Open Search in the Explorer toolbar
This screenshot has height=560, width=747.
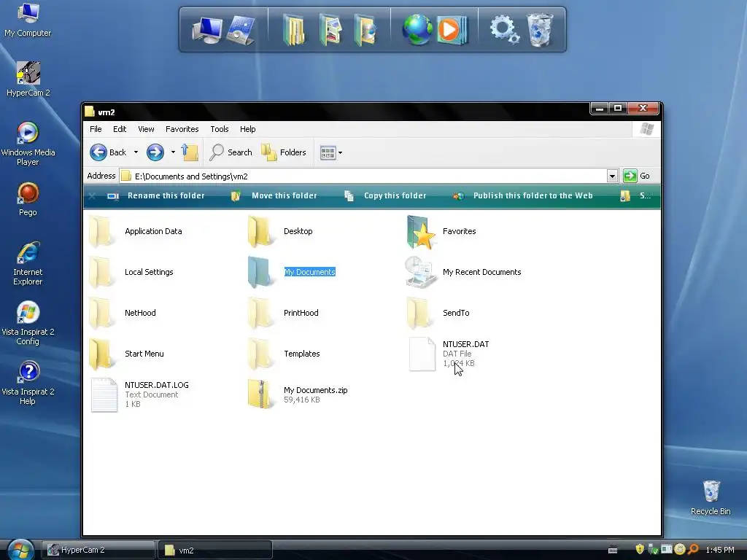coord(231,152)
